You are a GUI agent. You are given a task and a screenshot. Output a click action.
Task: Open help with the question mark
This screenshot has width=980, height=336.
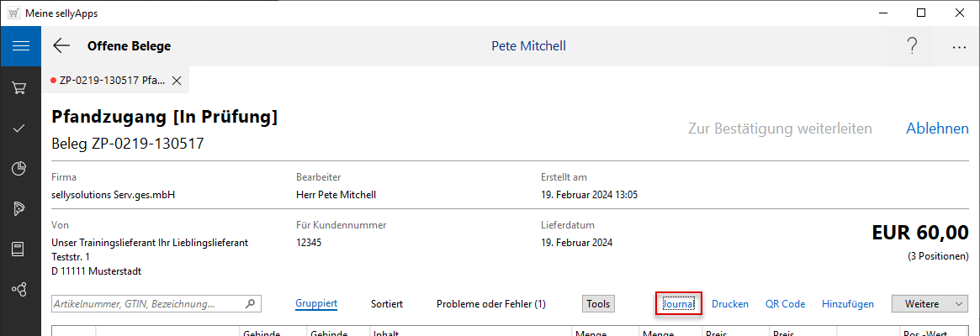click(x=912, y=46)
